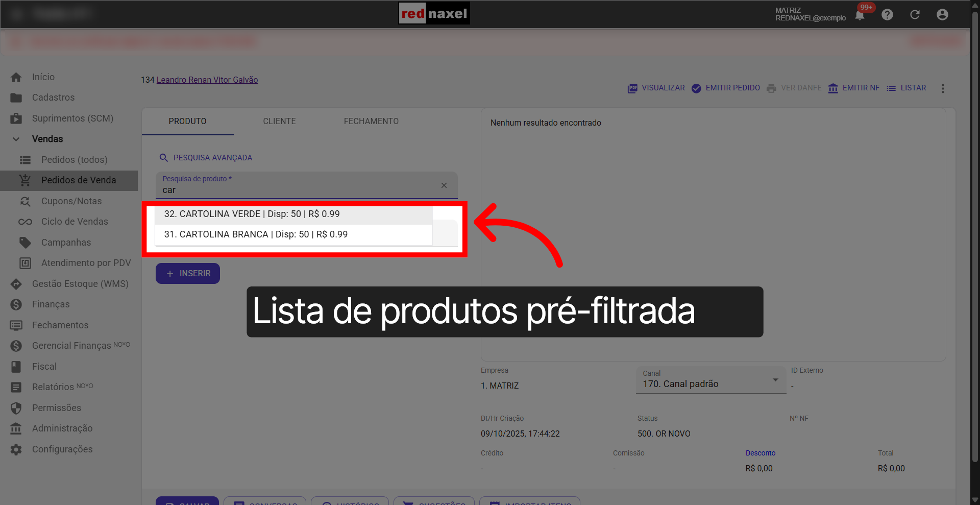The width and height of the screenshot is (980, 505).
Task: Select the Pedidos de Venda cart icon
Action: (x=24, y=180)
